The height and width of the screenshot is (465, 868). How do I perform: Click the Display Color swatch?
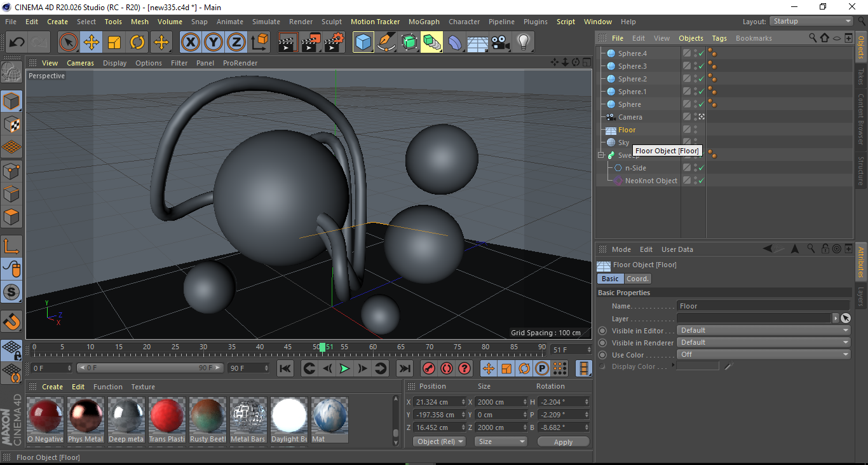(698, 366)
